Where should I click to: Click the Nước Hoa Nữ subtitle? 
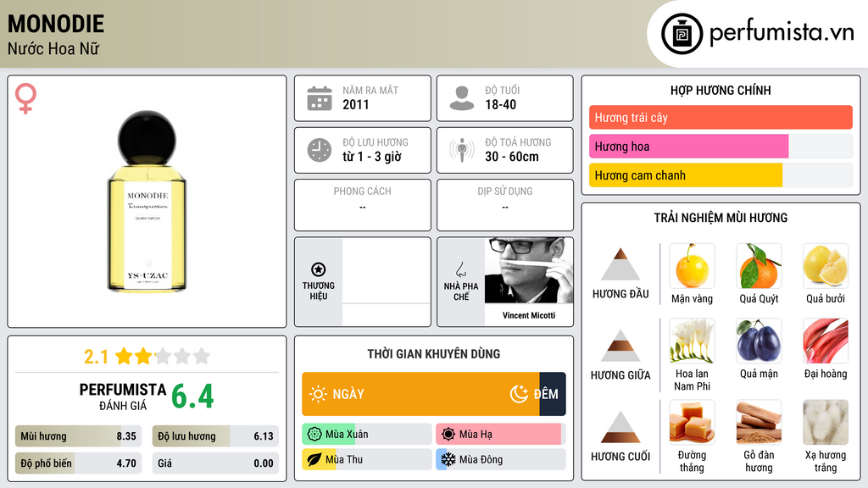point(53,48)
